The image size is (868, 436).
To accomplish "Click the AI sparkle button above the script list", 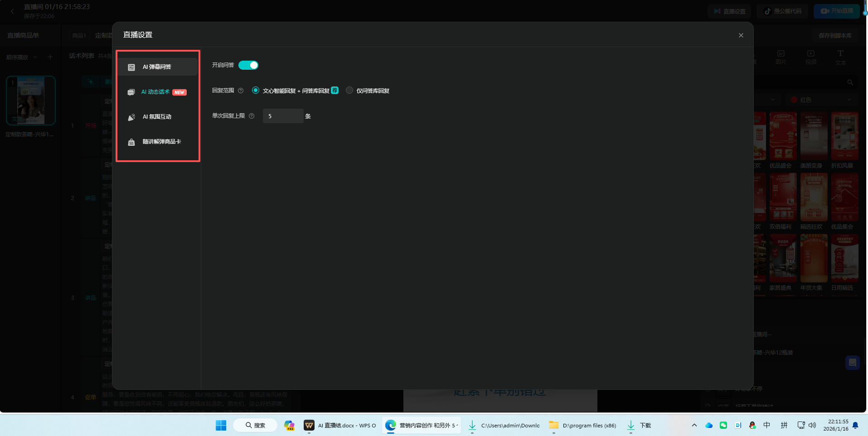I will coord(91,81).
